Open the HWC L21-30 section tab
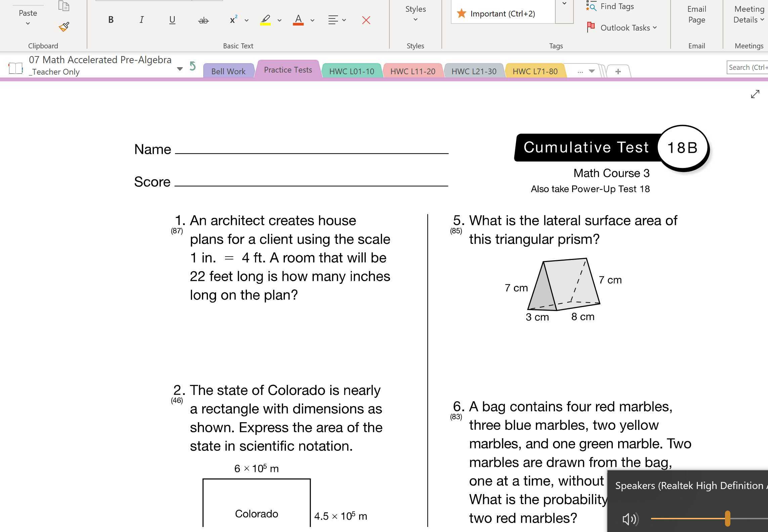 tap(474, 71)
